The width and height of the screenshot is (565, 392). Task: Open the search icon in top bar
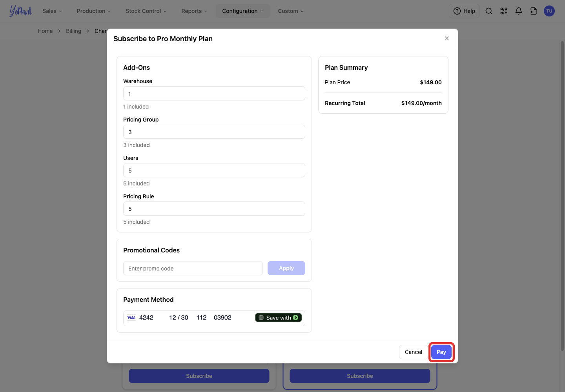point(489,11)
